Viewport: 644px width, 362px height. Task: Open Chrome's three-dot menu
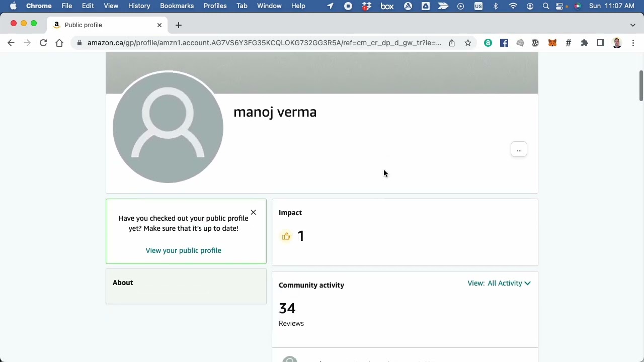pos(633,43)
